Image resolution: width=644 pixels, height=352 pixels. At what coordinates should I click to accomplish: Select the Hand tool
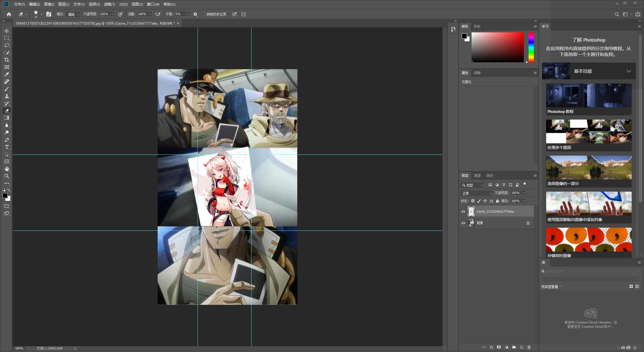point(7,169)
